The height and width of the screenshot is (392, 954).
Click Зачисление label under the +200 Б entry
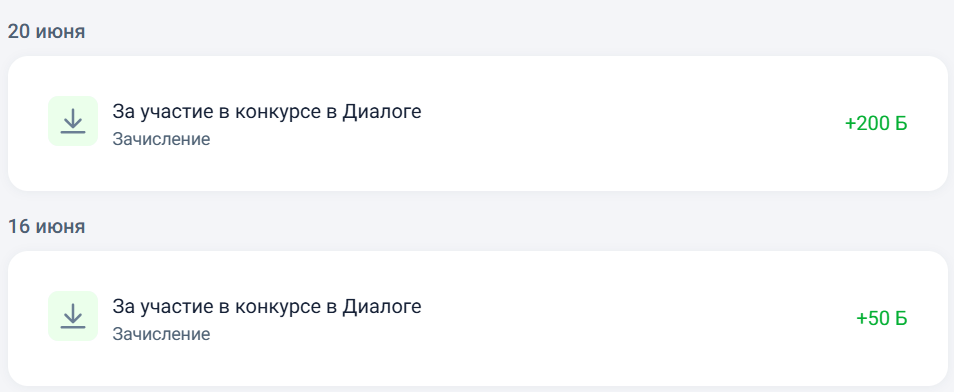(x=161, y=139)
